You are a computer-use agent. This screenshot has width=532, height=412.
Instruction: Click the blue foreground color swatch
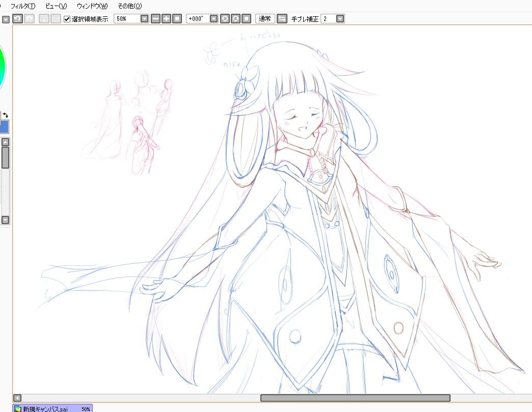(4, 127)
